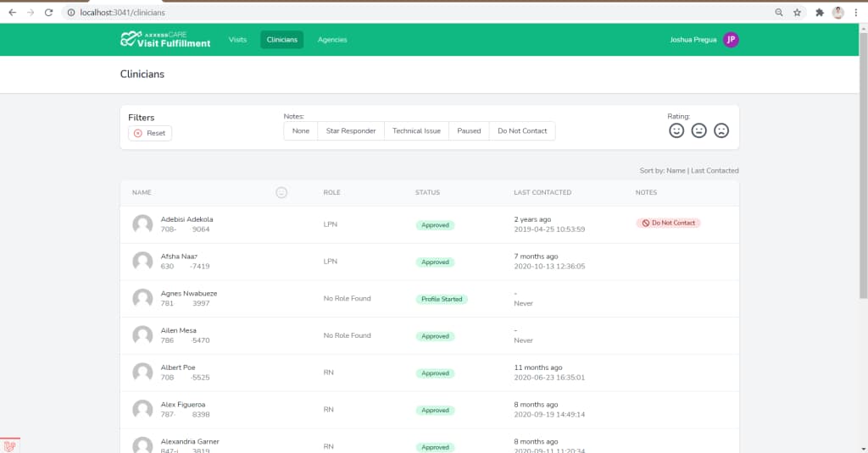Click the '7 months ago' last contacted text

pyautogui.click(x=536, y=257)
